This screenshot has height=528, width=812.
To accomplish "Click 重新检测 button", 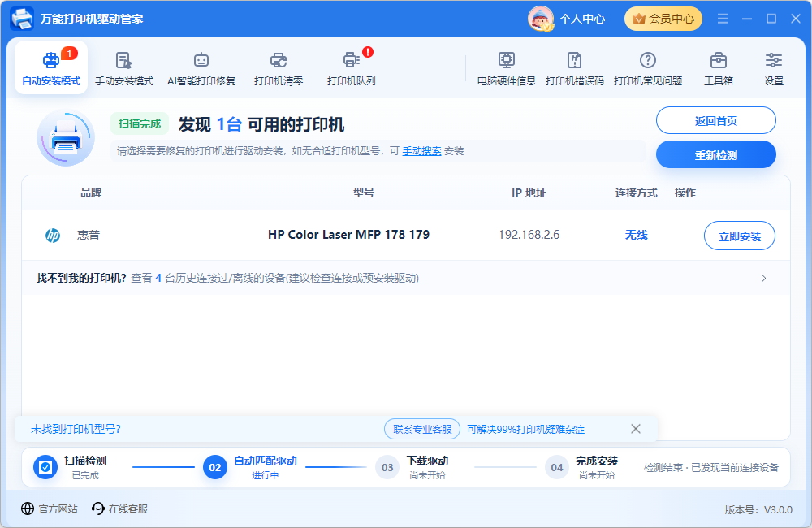I will click(x=715, y=155).
